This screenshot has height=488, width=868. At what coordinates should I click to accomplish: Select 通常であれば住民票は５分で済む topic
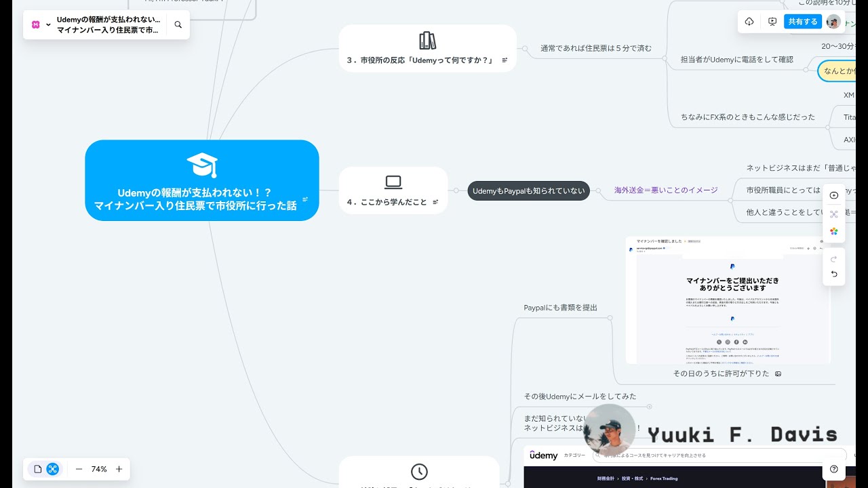(x=596, y=48)
